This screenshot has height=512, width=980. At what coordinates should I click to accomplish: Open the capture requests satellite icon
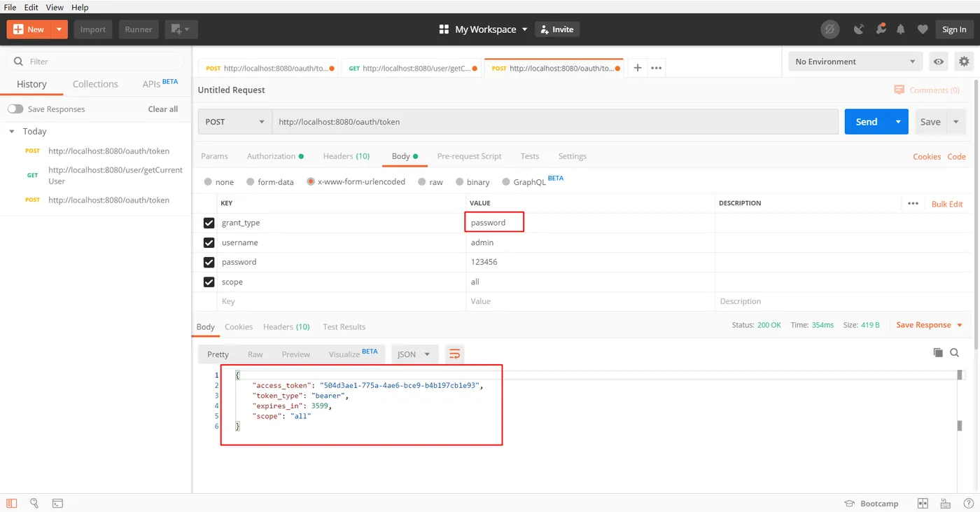859,29
